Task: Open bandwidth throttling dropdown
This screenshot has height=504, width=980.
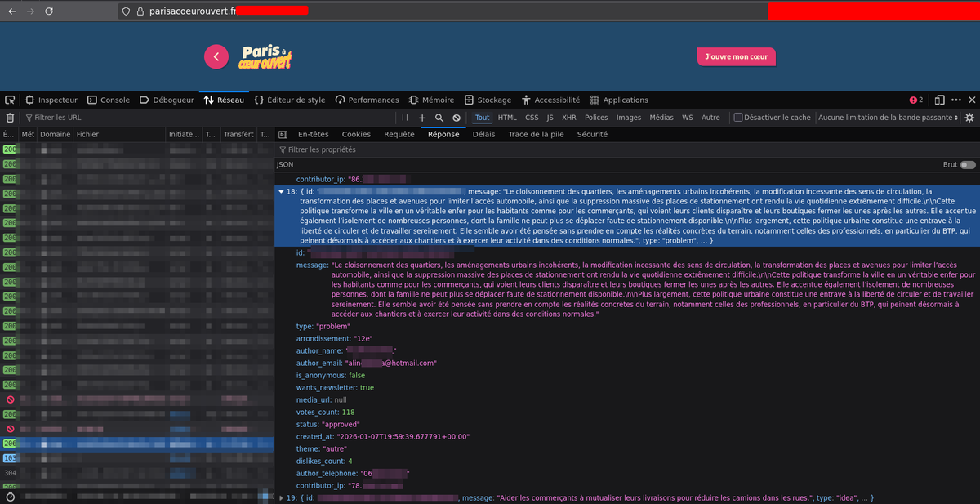Action: (x=887, y=118)
